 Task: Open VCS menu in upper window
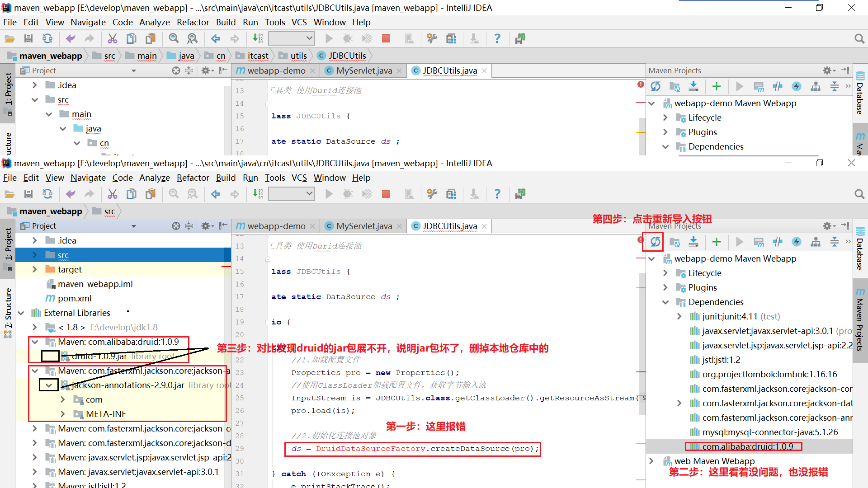click(299, 22)
